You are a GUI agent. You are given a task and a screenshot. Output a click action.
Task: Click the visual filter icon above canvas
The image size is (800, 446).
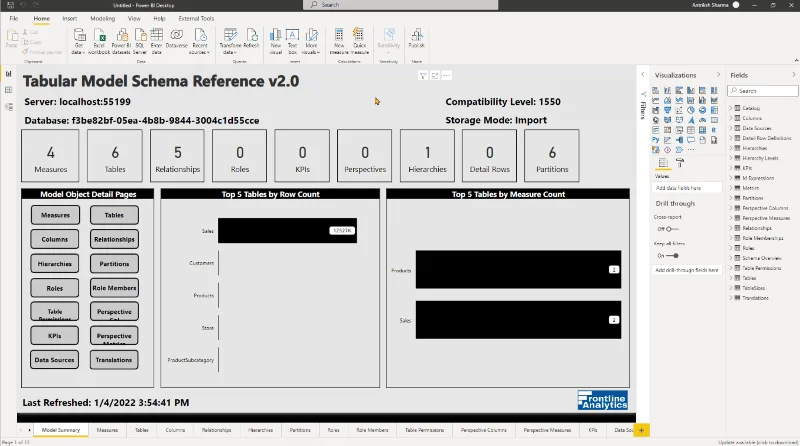pos(423,76)
